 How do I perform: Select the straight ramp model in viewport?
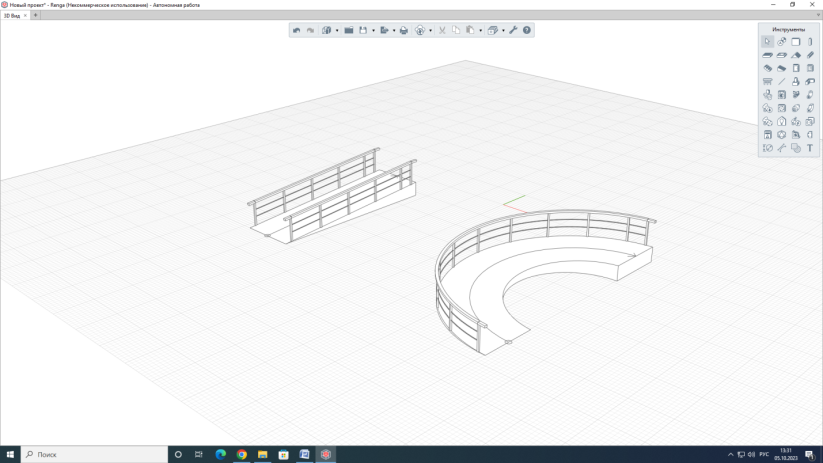[x=333, y=196]
